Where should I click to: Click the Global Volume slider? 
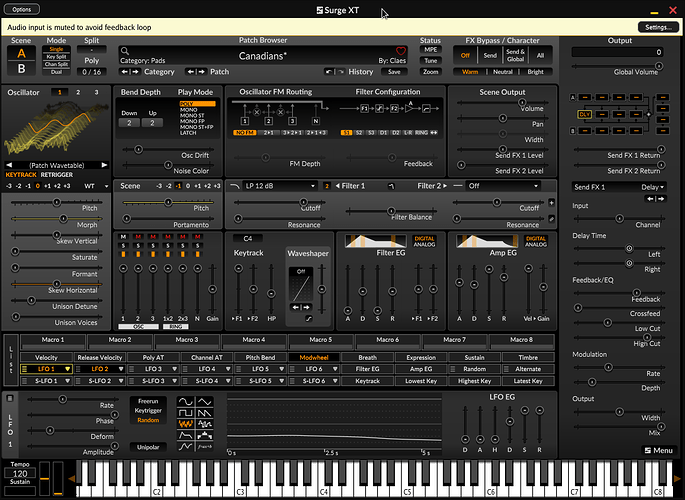pos(617,66)
